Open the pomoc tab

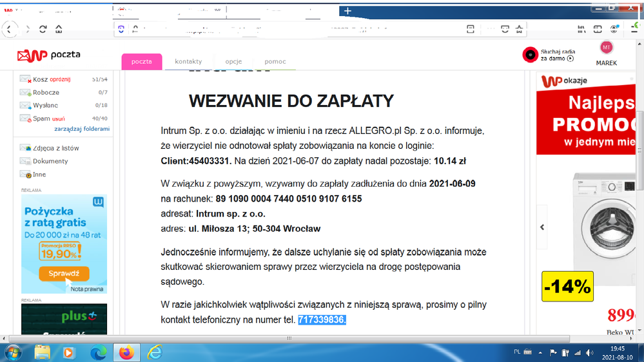pos(275,62)
